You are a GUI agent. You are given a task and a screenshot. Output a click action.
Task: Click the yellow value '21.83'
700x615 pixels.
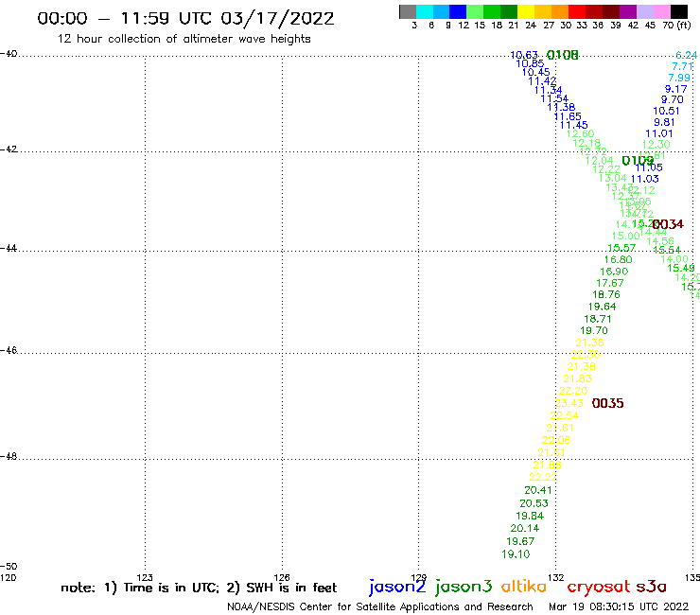(578, 378)
